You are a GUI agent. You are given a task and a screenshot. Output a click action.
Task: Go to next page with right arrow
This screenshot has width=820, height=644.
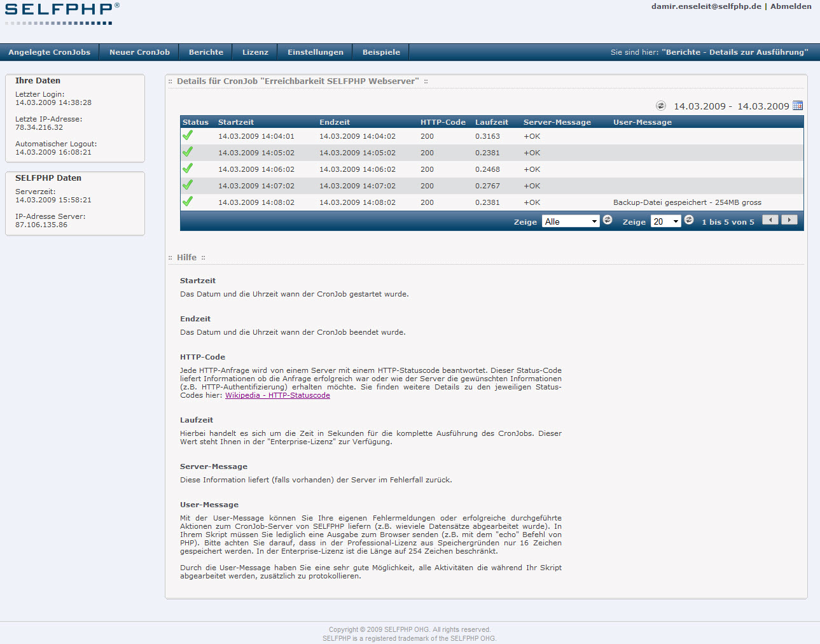pyautogui.click(x=789, y=220)
